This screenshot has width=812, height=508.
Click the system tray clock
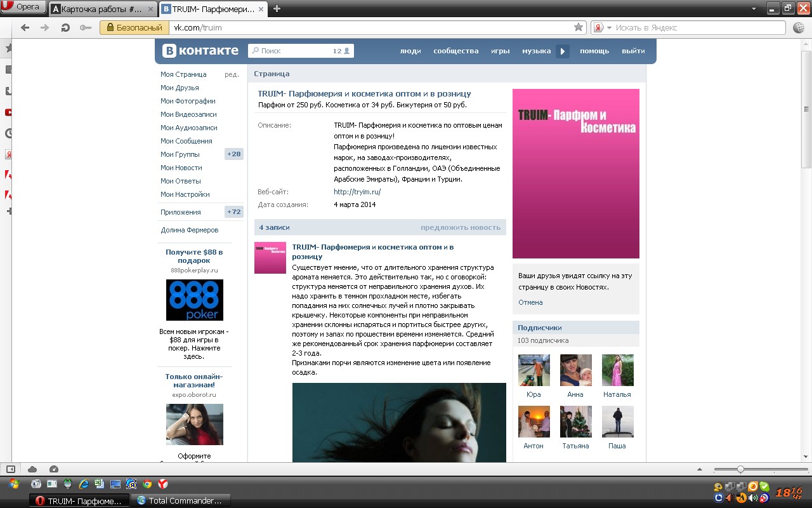[789, 493]
